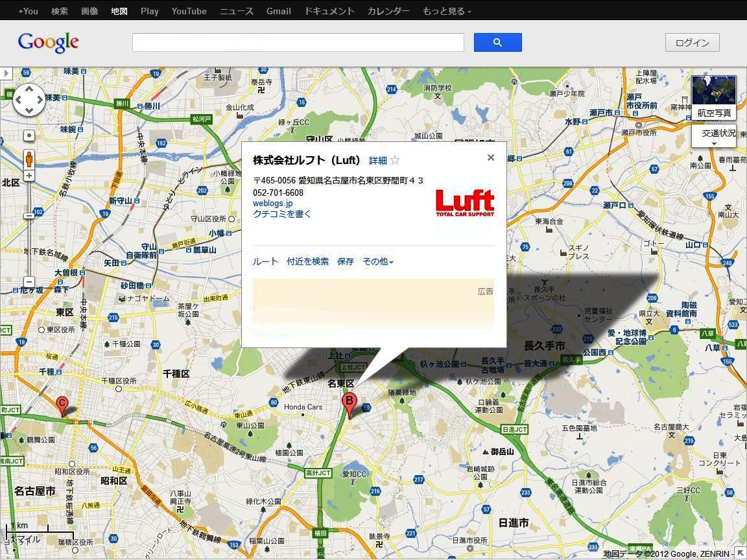Click the Google logo
Screen dimensions: 747x560
(x=48, y=43)
